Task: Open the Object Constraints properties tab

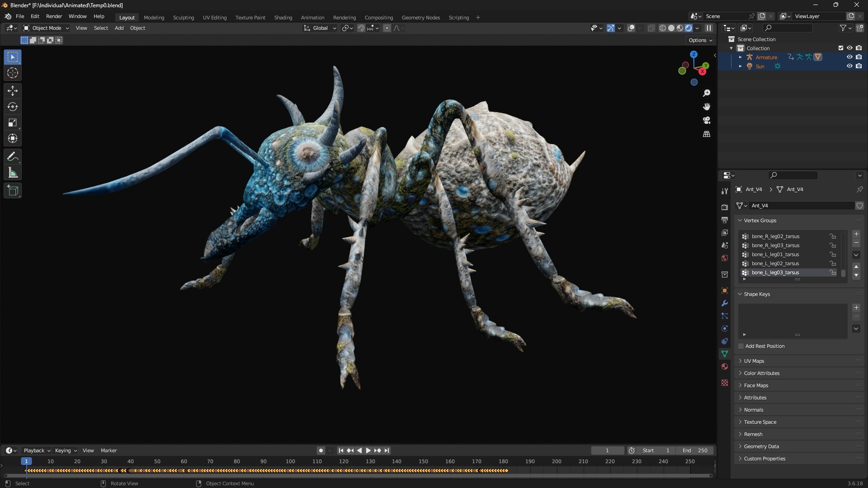Action: [x=725, y=341]
